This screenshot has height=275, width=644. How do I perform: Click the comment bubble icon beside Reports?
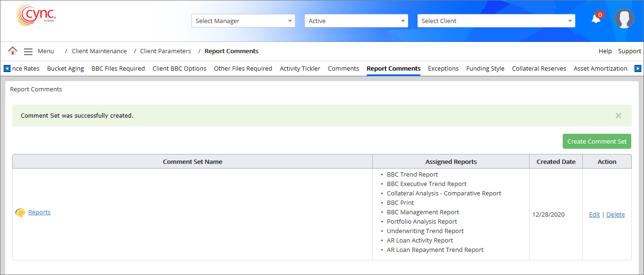pyautogui.click(x=20, y=213)
